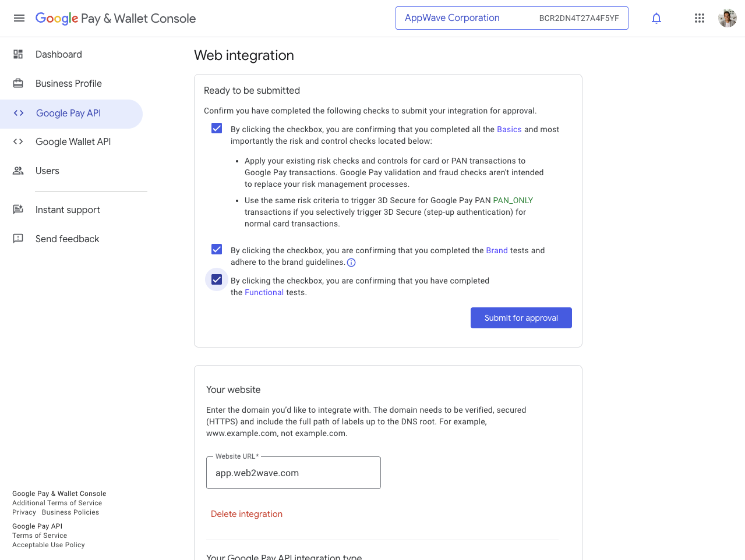Click the Your website heading
This screenshot has width=745, height=560.
click(234, 389)
